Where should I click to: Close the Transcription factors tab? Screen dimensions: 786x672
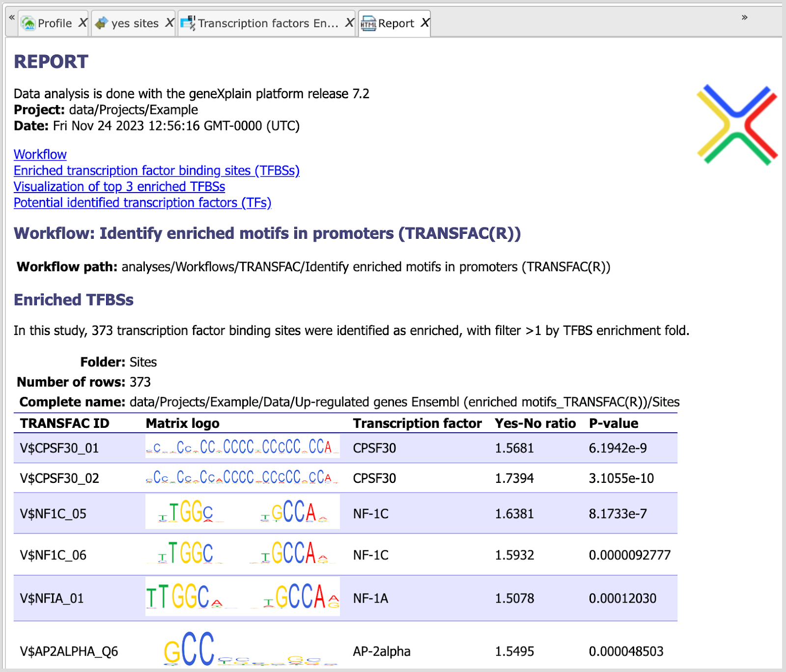pos(349,23)
